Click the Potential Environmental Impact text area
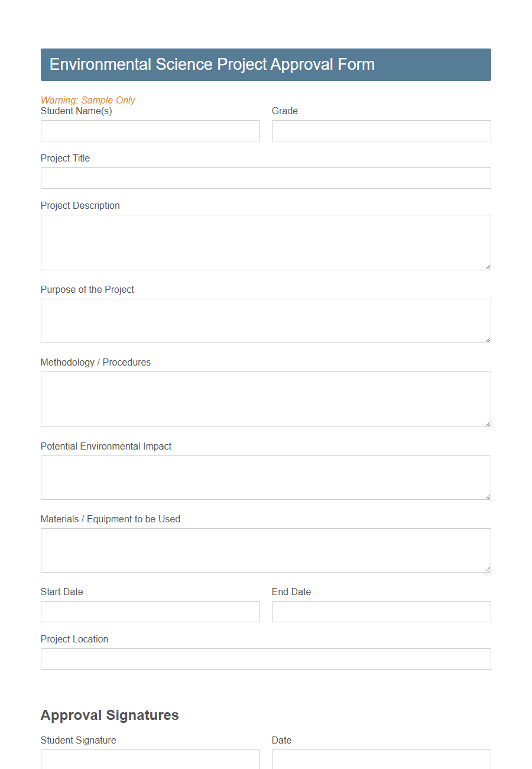The width and height of the screenshot is (532, 769). click(265, 477)
